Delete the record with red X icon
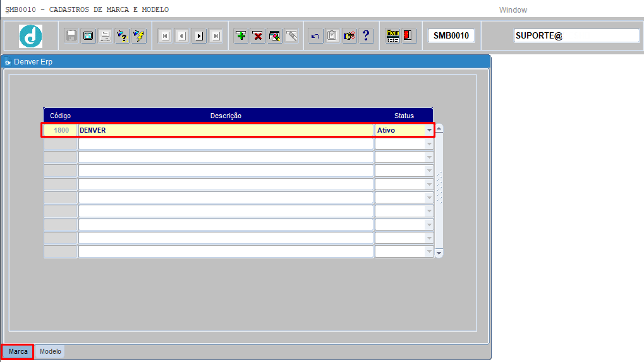The image size is (644, 362). [258, 36]
